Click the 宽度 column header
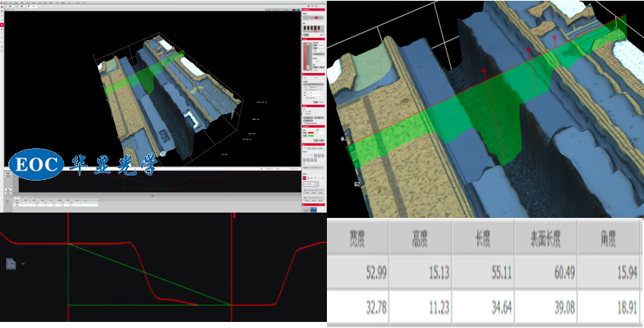644x328 pixels. (x=359, y=238)
